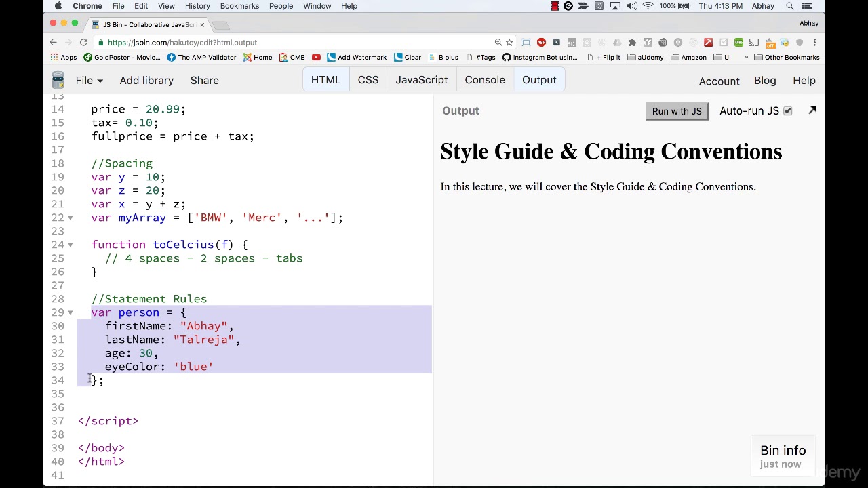This screenshot has width=868, height=488.
Task: Open the JS Bin File dropdown
Action: click(89, 81)
